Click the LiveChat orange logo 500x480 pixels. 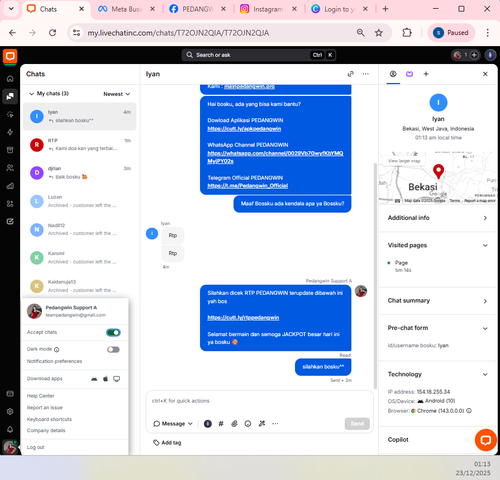[10, 56]
